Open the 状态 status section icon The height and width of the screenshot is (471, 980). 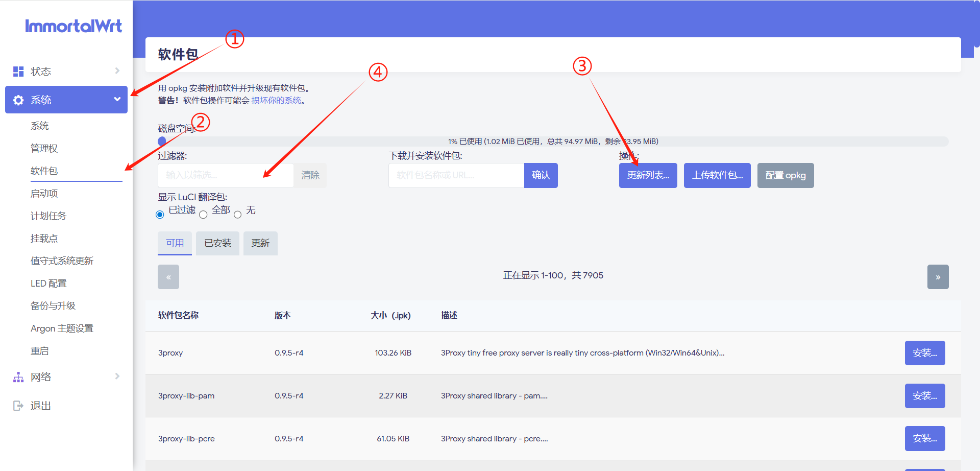[x=18, y=71]
